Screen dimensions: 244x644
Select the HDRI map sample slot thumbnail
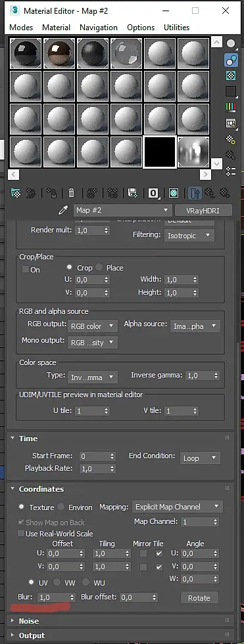click(193, 152)
